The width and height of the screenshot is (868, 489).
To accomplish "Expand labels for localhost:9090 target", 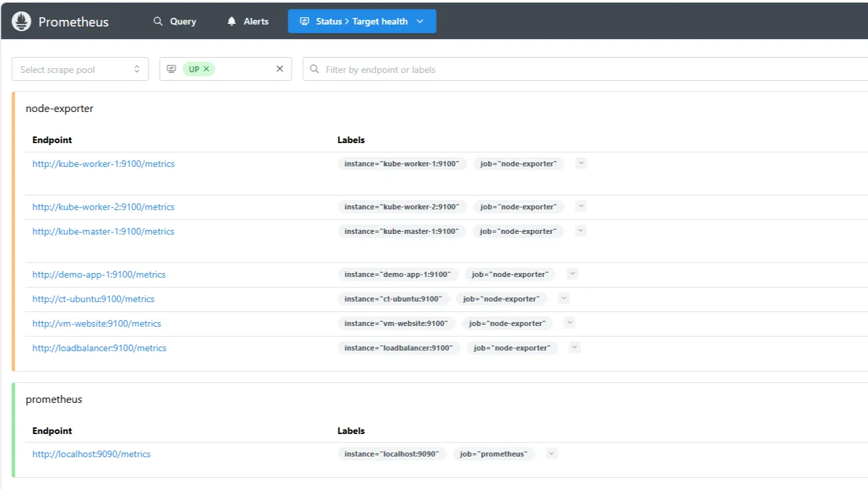I will pyautogui.click(x=552, y=453).
